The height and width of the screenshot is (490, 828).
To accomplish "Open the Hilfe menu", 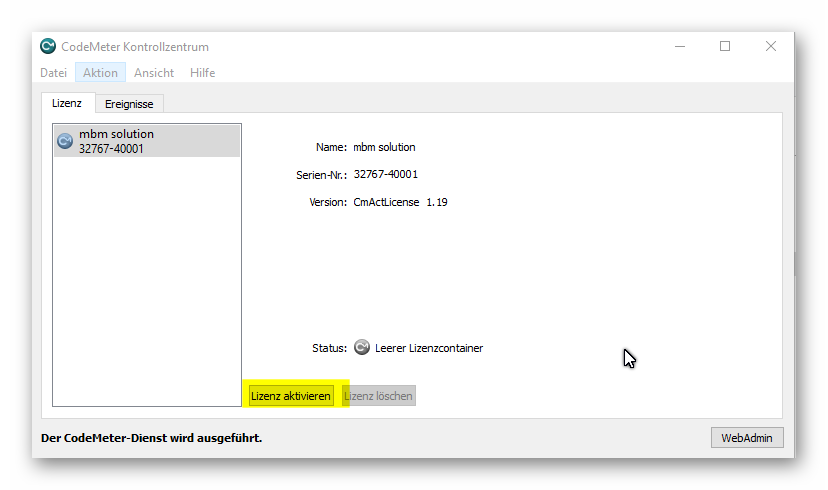I will [x=202, y=73].
